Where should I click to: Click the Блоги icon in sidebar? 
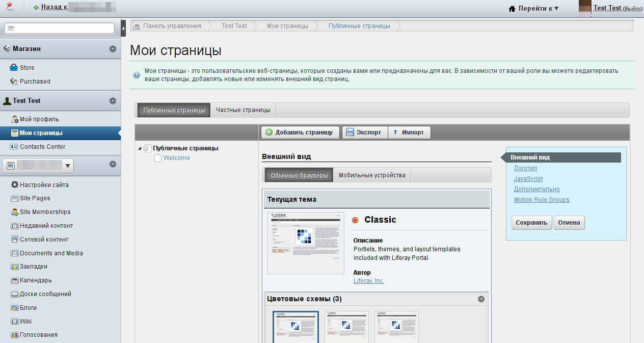point(15,308)
